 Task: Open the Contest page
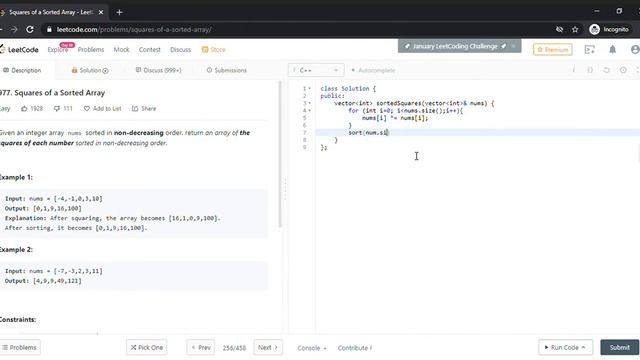tap(149, 49)
